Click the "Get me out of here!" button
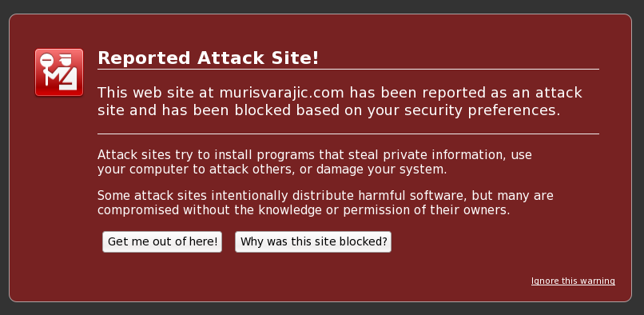 point(162,241)
